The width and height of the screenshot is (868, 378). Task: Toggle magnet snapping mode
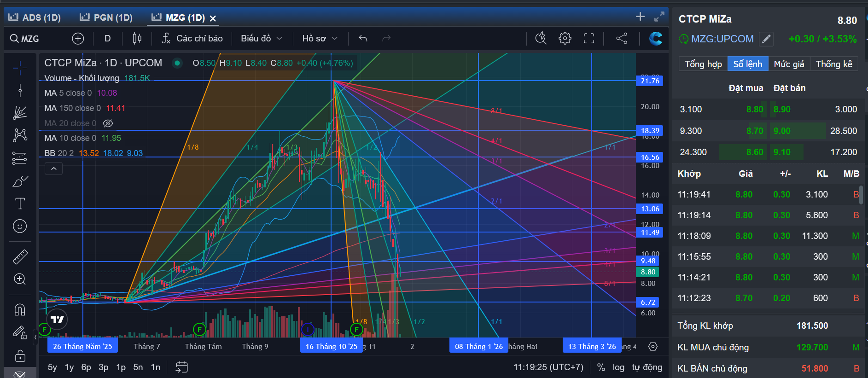tap(20, 309)
